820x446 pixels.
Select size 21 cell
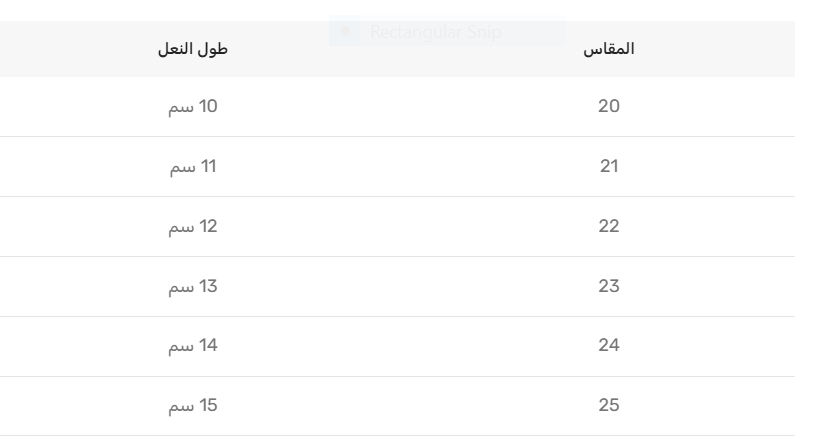tap(609, 166)
